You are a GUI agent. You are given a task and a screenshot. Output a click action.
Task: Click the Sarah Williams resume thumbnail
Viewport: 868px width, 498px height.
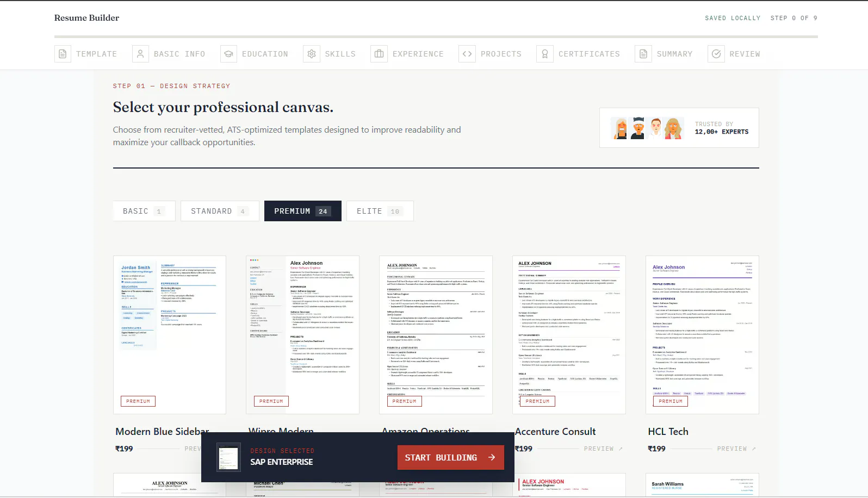coord(702,485)
